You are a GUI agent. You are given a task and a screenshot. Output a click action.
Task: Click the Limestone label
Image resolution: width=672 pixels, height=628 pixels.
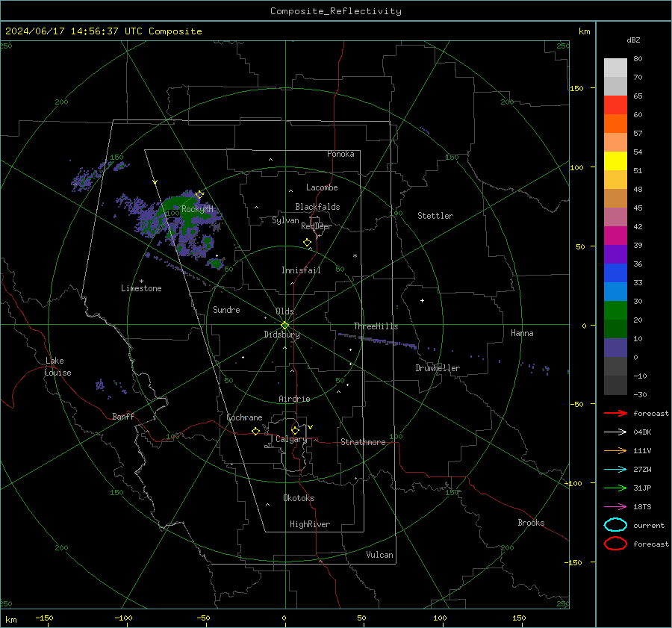click(x=141, y=288)
